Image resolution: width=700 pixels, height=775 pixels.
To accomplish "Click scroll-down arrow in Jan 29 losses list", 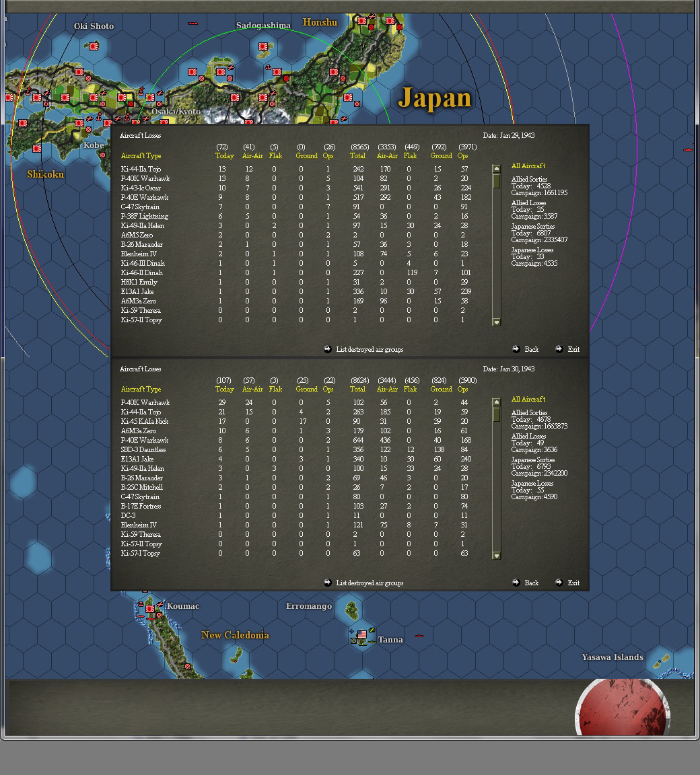I will click(497, 322).
